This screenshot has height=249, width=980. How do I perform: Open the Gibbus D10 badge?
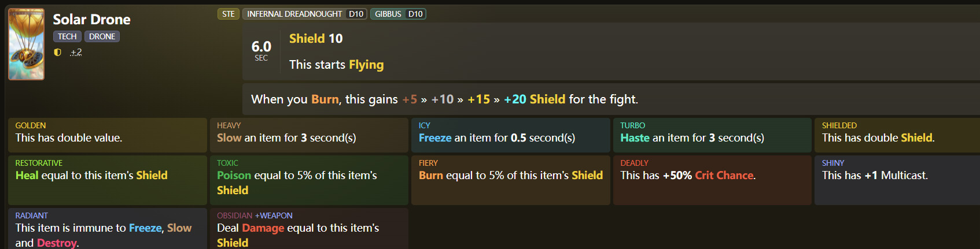[x=398, y=14]
